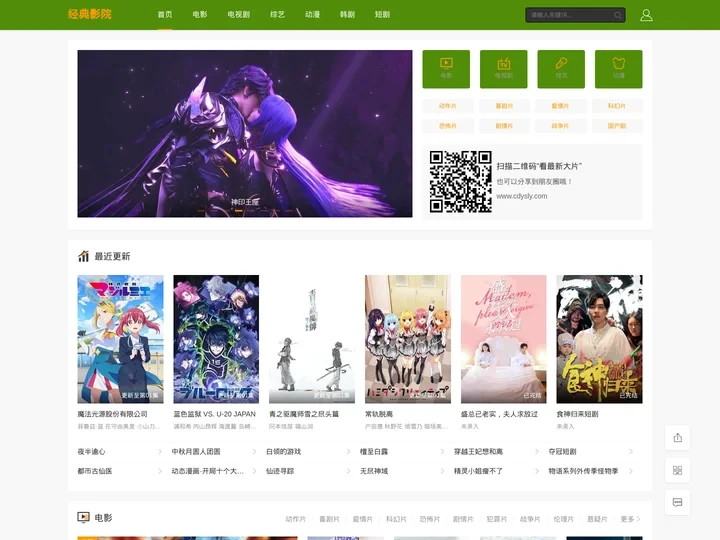Select the 国产剧 genre tag button

point(617,126)
